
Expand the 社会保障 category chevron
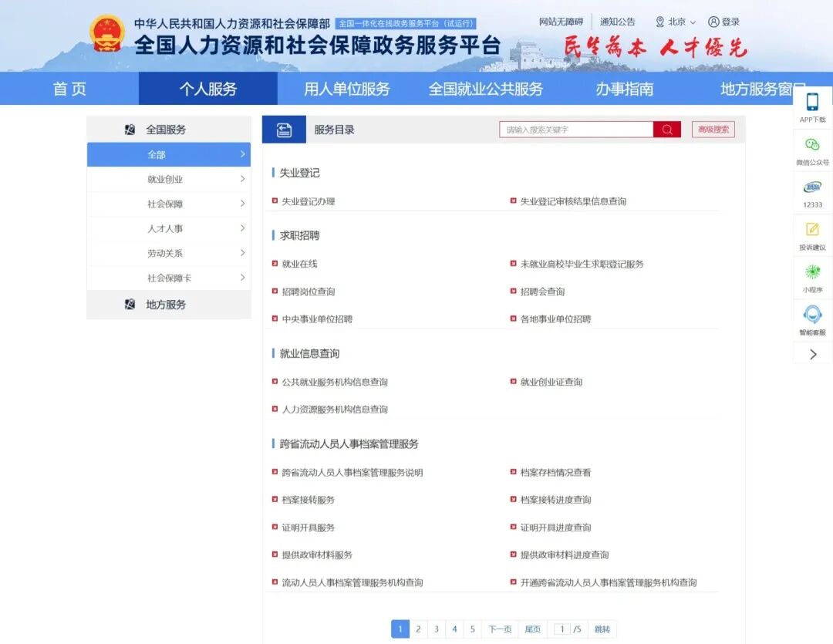click(244, 204)
